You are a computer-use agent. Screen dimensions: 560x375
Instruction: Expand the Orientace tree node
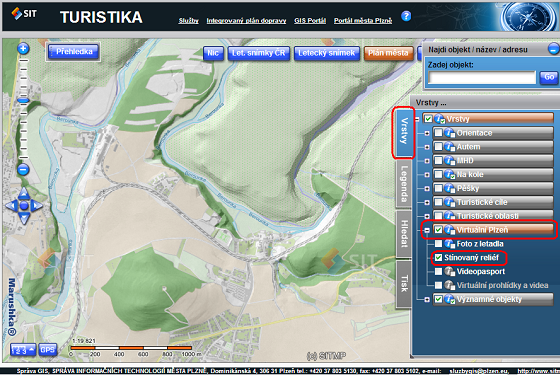pyautogui.click(x=427, y=133)
